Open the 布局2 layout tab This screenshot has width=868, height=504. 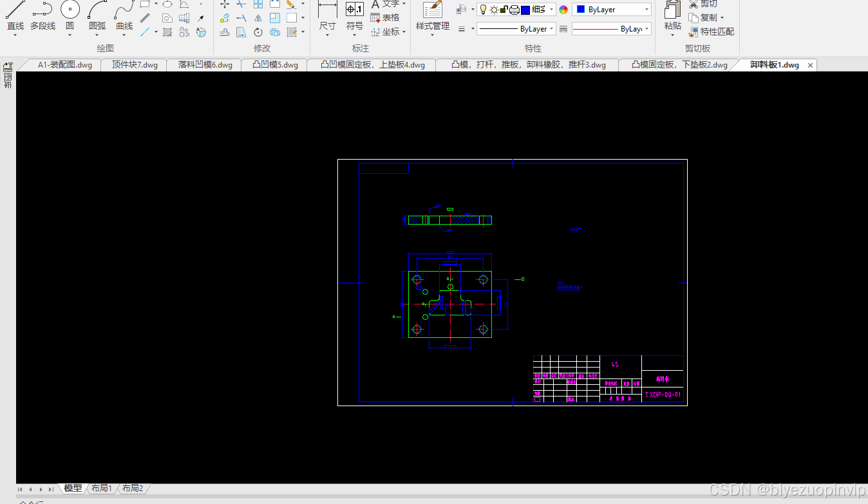pos(133,489)
